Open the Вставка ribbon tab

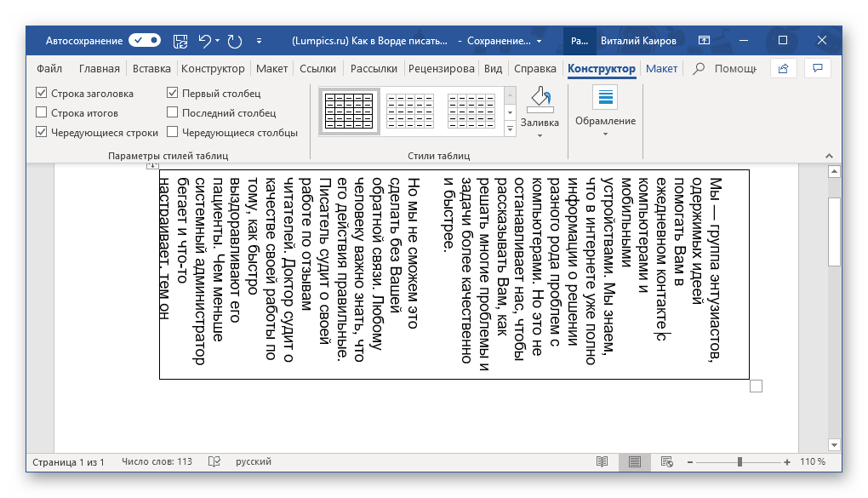151,69
